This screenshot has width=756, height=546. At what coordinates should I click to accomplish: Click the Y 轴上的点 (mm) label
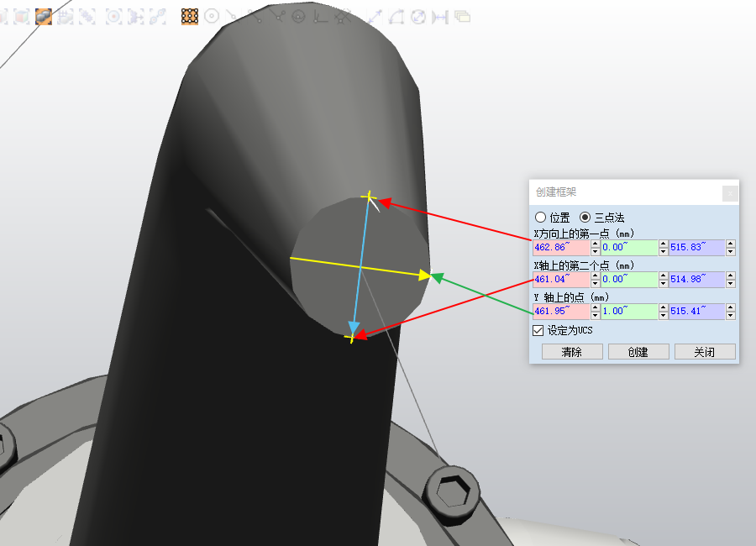(571, 297)
